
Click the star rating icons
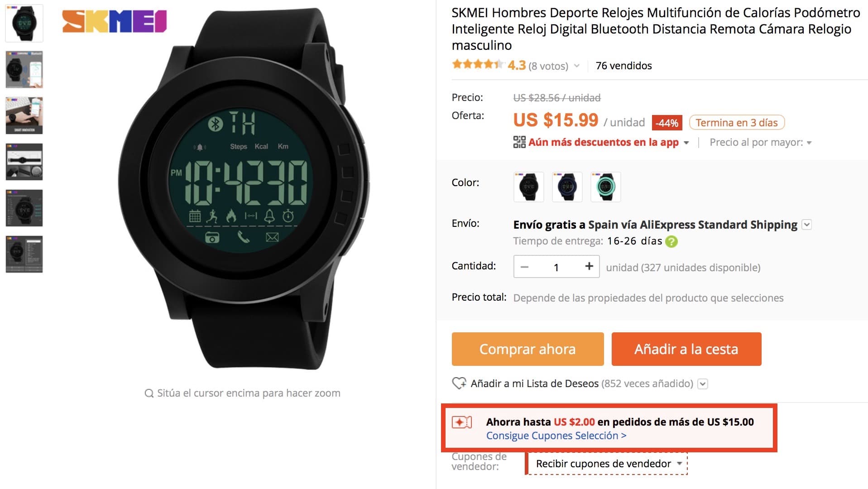coord(478,65)
